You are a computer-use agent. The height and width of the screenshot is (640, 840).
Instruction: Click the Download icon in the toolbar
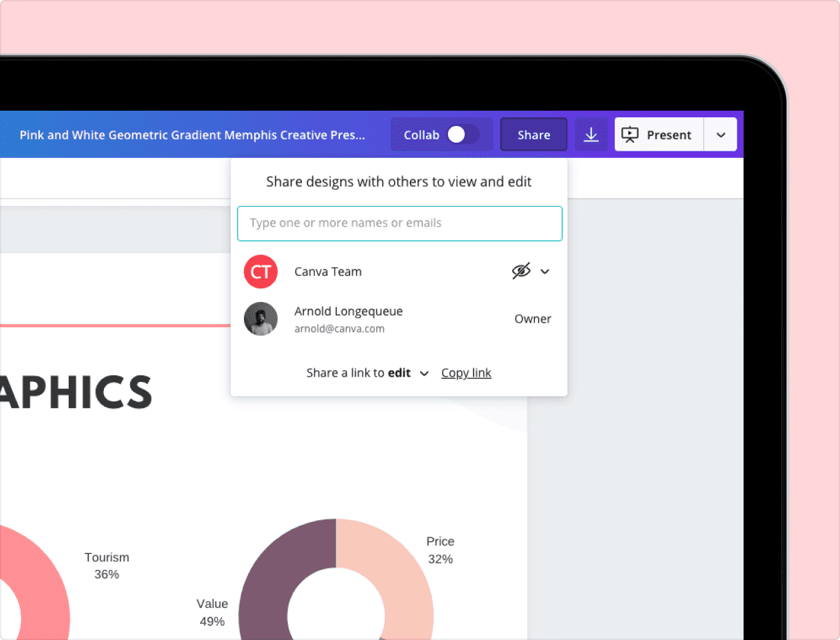(591, 134)
